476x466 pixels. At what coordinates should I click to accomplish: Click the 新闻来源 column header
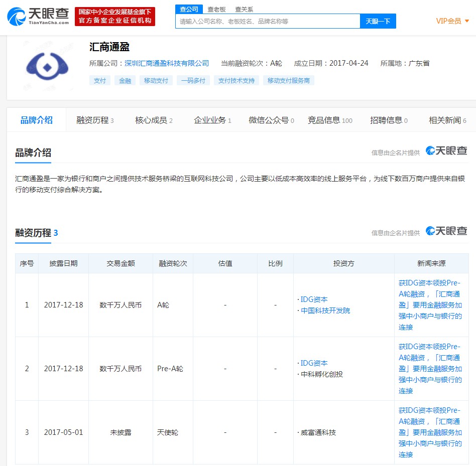(431, 263)
